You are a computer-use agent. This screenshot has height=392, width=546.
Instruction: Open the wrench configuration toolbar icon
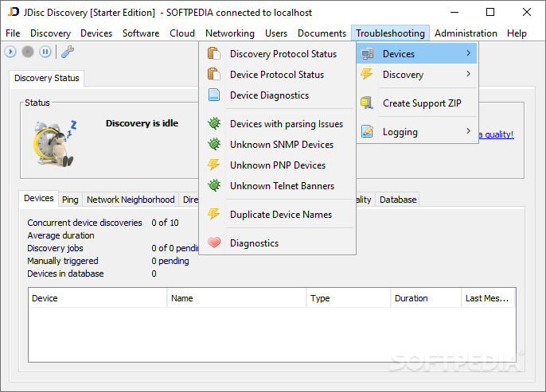[x=68, y=52]
